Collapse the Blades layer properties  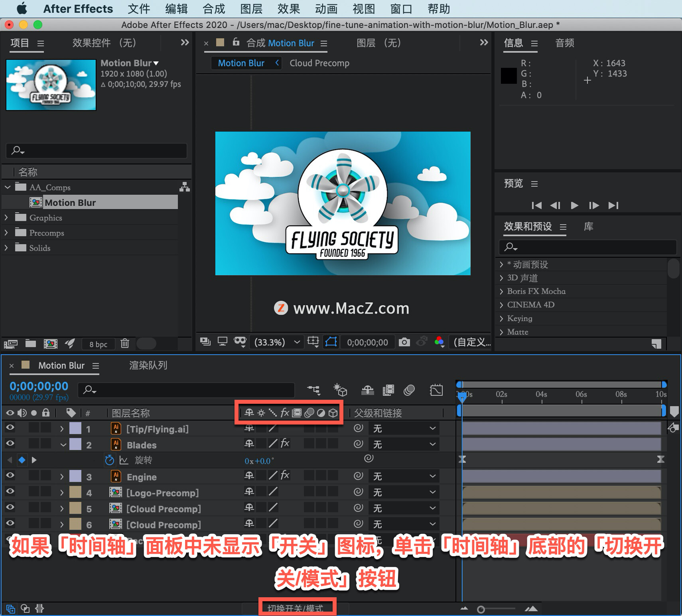tap(63, 444)
